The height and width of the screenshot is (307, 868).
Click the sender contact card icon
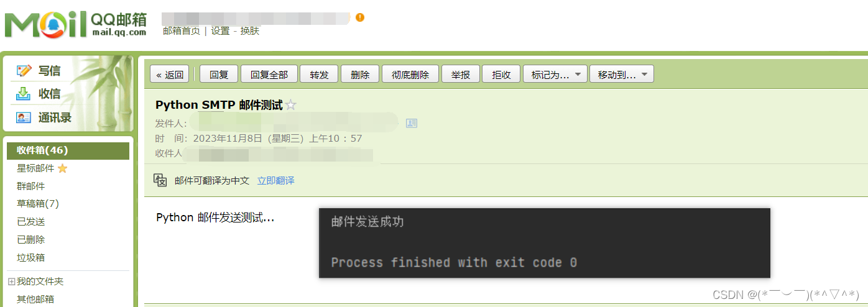click(412, 123)
